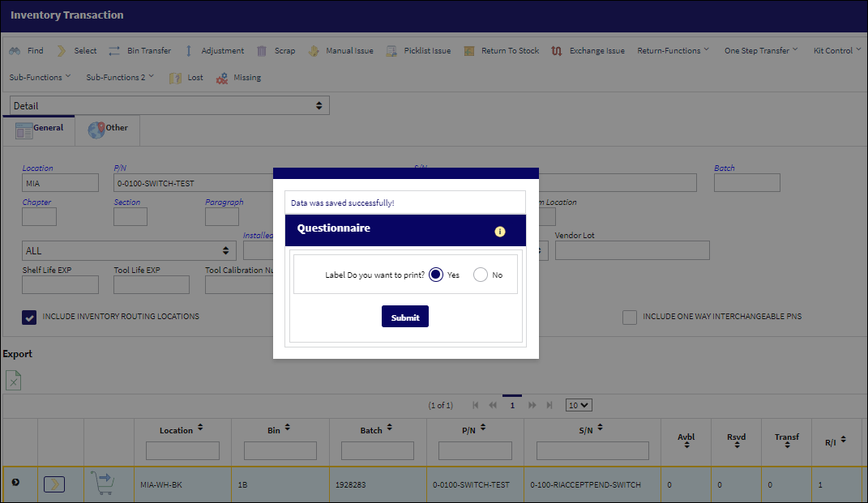
Task: Click the Batch field label link
Action: click(724, 168)
